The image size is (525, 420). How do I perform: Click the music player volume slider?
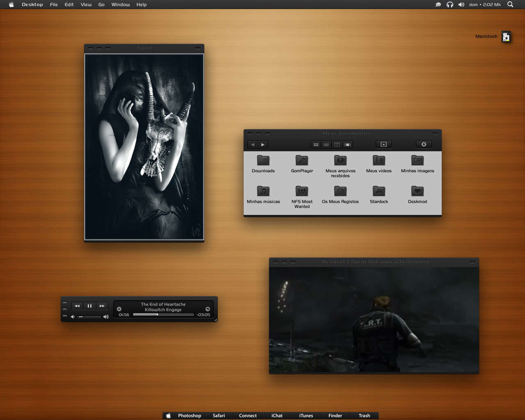click(x=89, y=317)
